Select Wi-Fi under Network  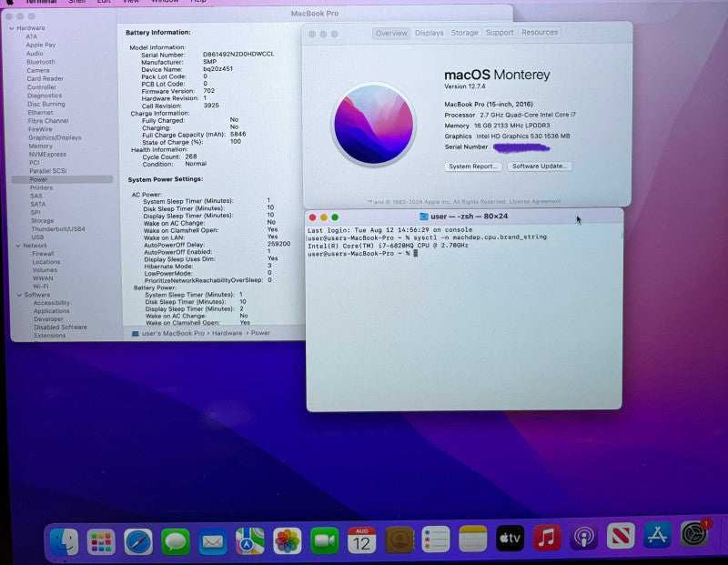[41, 287]
